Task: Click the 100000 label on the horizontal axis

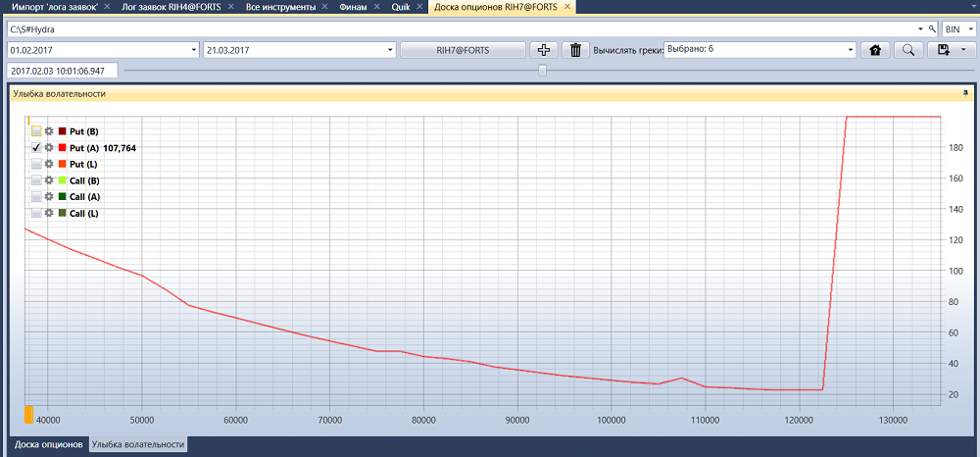Action: [611, 418]
